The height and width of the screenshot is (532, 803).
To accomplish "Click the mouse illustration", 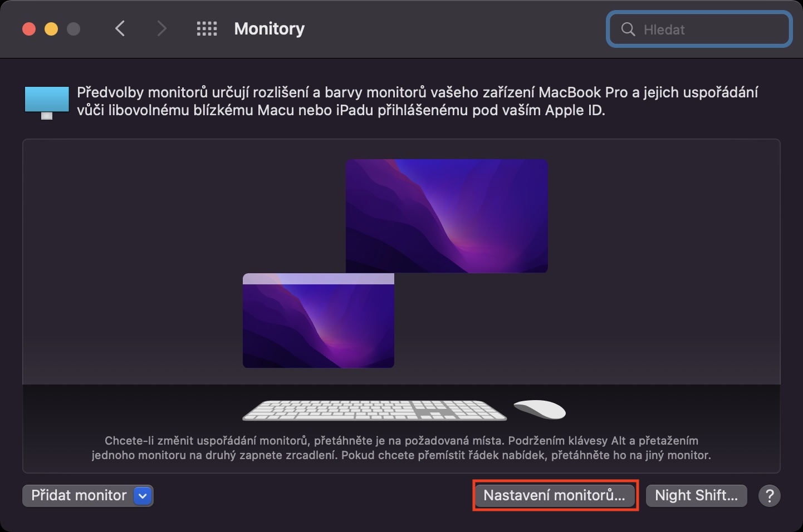I will (539, 410).
